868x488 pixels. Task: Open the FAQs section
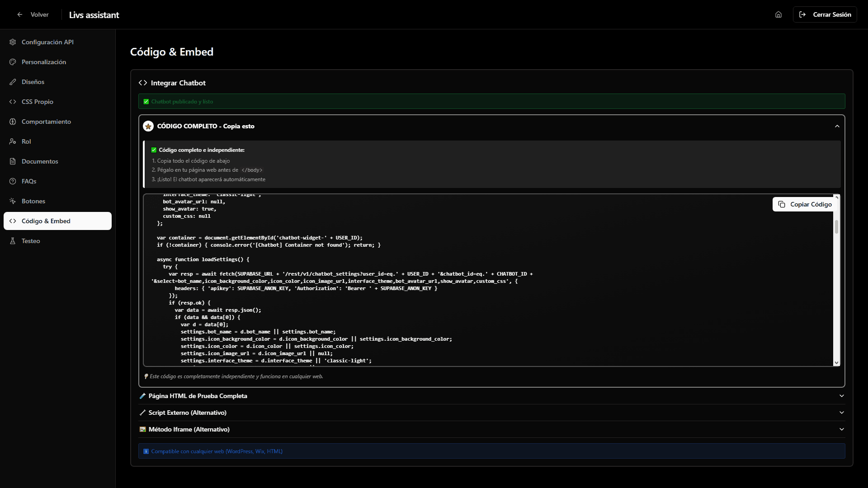29,181
